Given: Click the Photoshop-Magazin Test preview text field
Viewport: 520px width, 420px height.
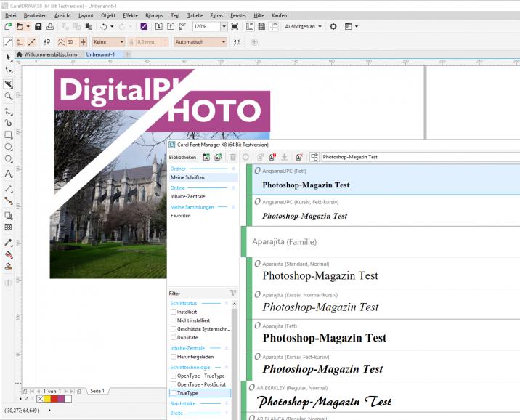Looking at the screenshot, I should click(421, 157).
